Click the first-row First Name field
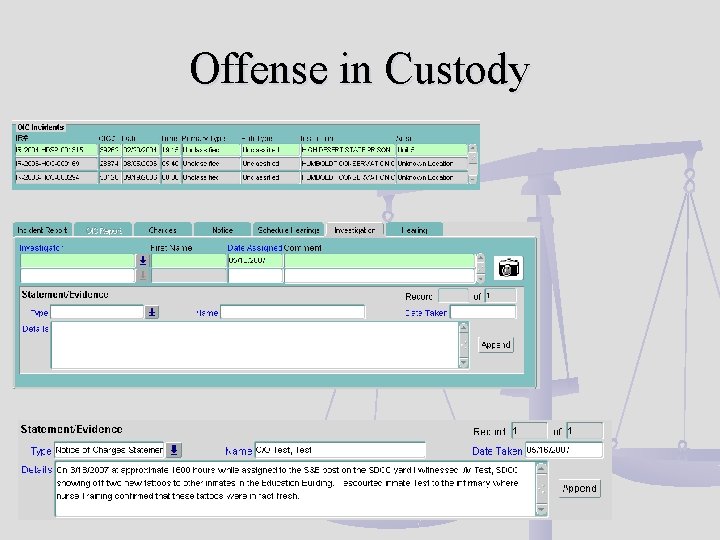The width and height of the screenshot is (720, 540). 189,260
